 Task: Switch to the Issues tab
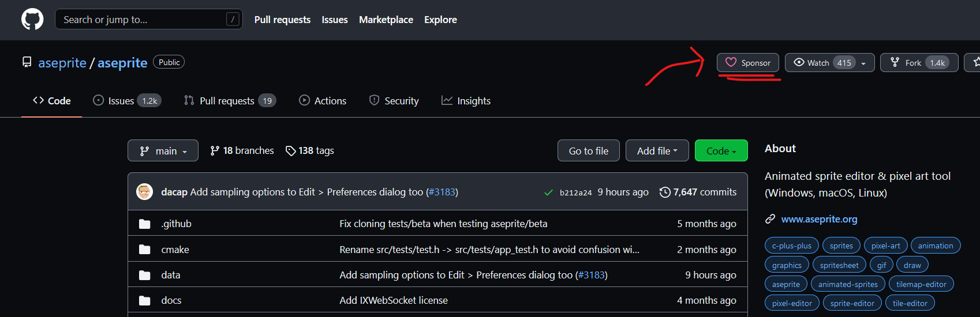click(x=121, y=101)
